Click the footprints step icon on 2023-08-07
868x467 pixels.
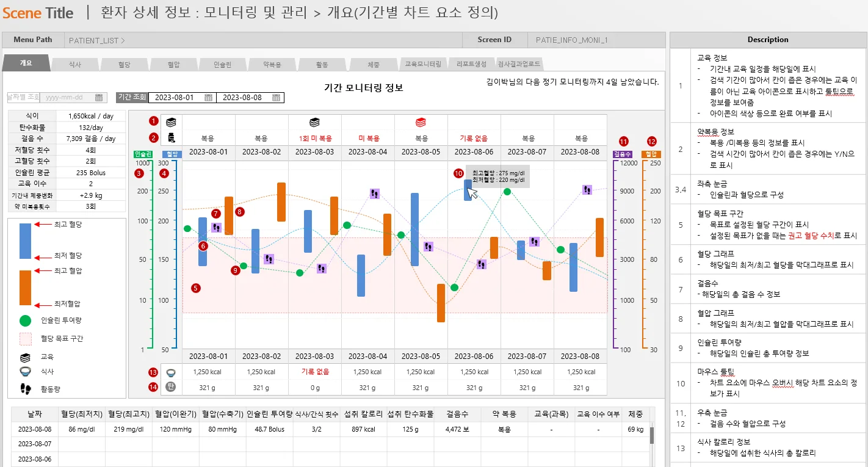(534, 242)
